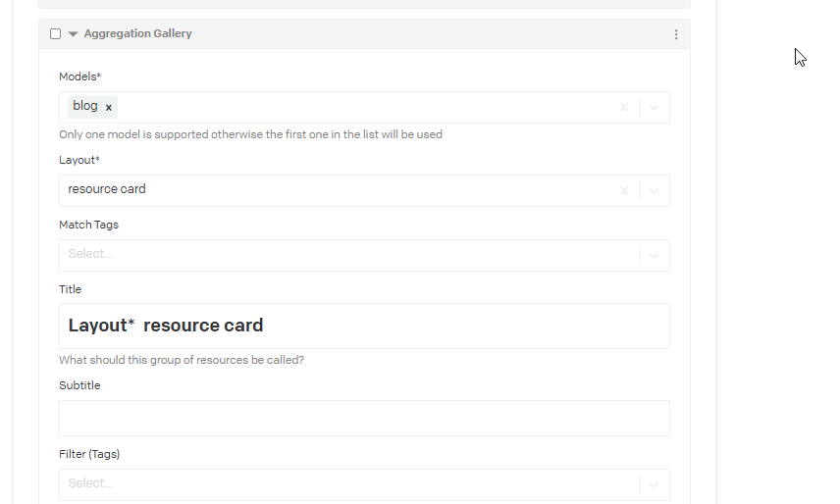Screen dimensions: 840x504
Task: Focus the Filter (Tags) select field
Action: pos(294,484)
